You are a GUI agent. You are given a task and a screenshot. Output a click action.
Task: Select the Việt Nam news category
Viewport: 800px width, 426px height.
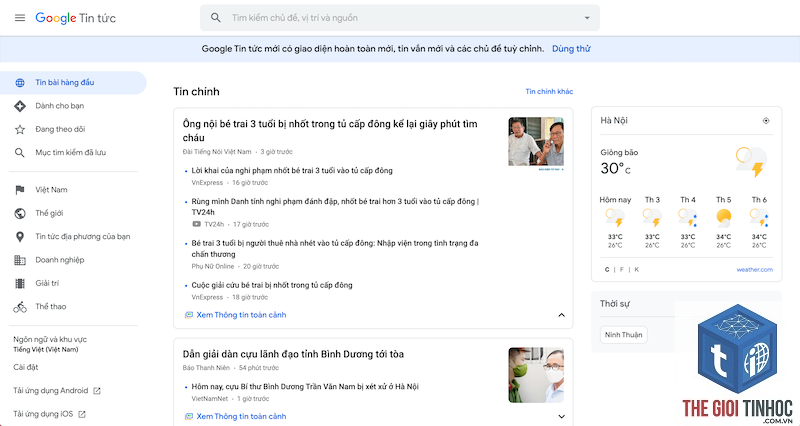(x=51, y=190)
